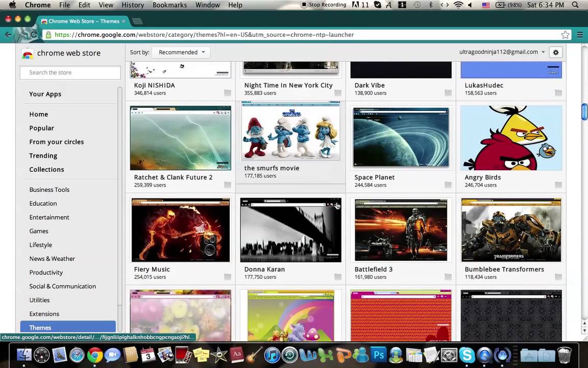588x368 pixels.
Task: Open a new tab next to Themes tab
Action: [x=137, y=21]
